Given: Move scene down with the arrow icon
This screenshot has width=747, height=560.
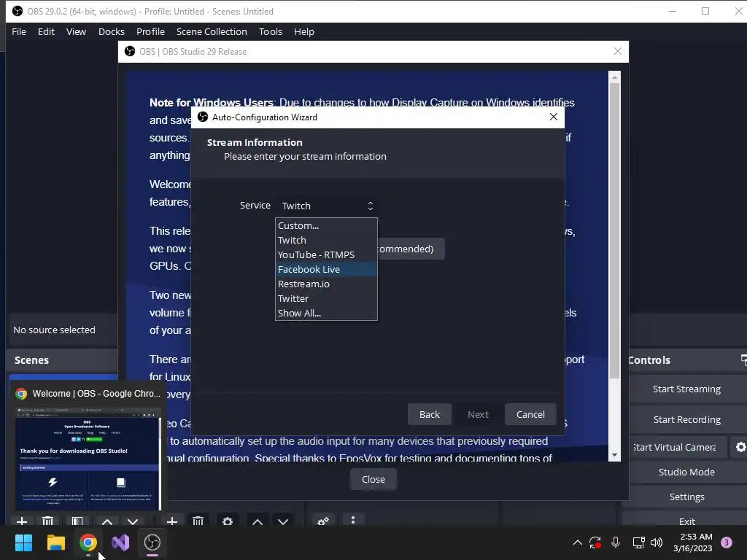Looking at the screenshot, I should 133,521.
